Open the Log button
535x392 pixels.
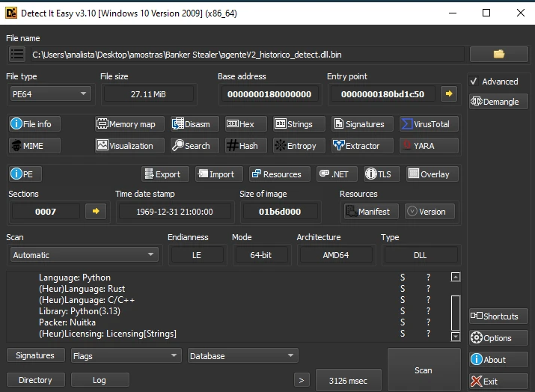tap(99, 380)
